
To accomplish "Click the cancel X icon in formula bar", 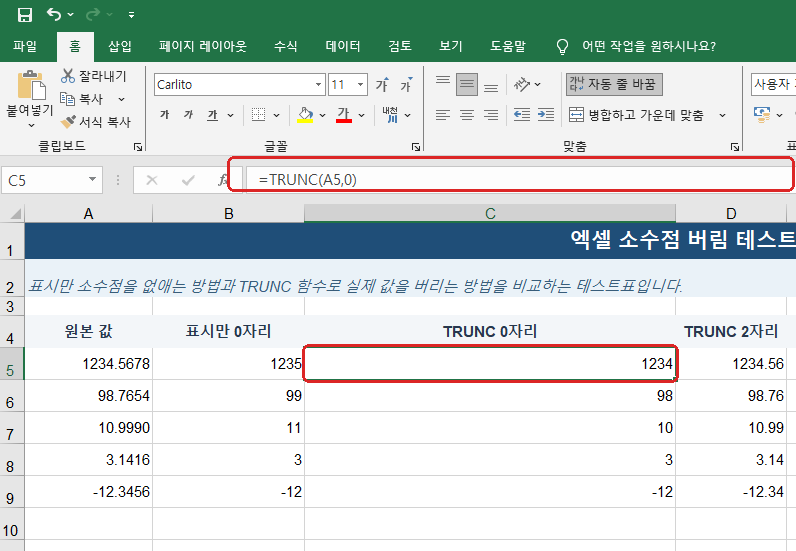I will pos(152,180).
